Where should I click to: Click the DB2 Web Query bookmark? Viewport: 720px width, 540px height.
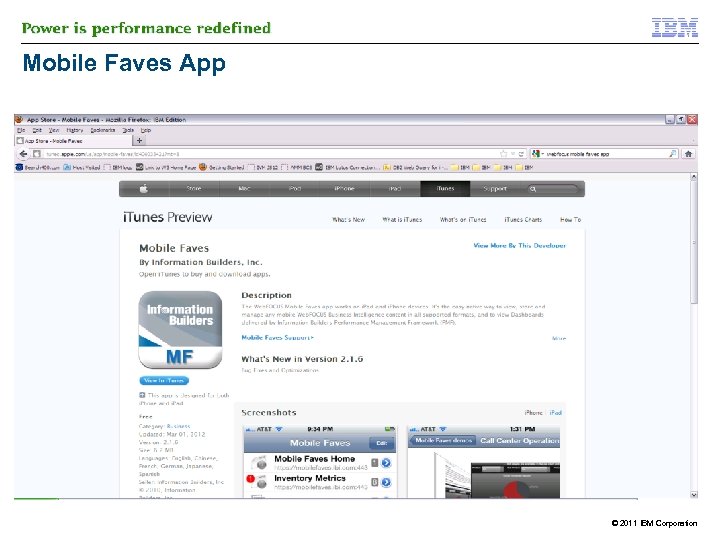click(416, 167)
